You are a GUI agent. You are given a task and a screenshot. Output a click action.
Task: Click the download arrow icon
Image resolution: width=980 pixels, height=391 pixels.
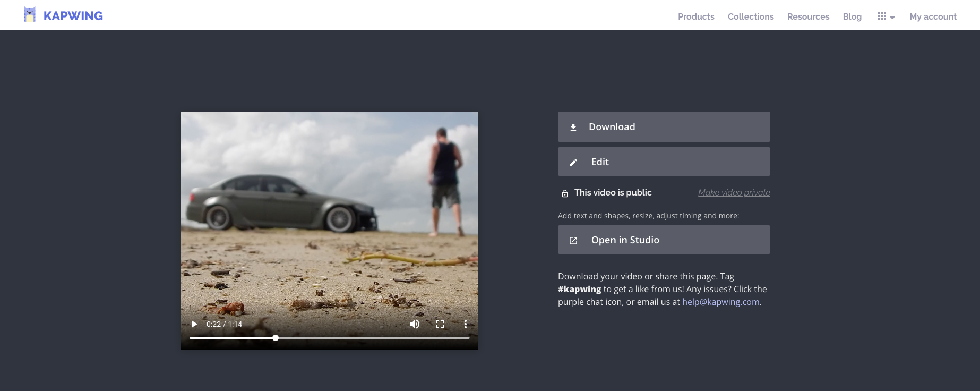(x=573, y=127)
